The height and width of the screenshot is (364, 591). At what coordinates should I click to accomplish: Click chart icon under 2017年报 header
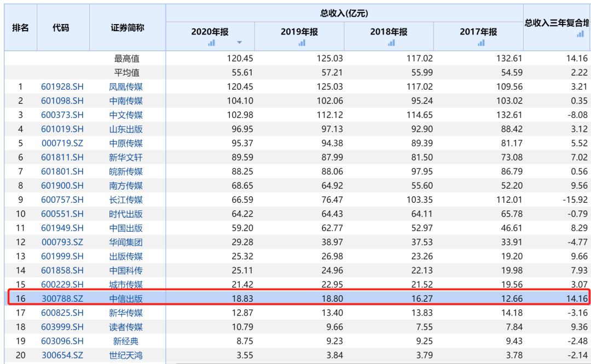tap(481, 43)
